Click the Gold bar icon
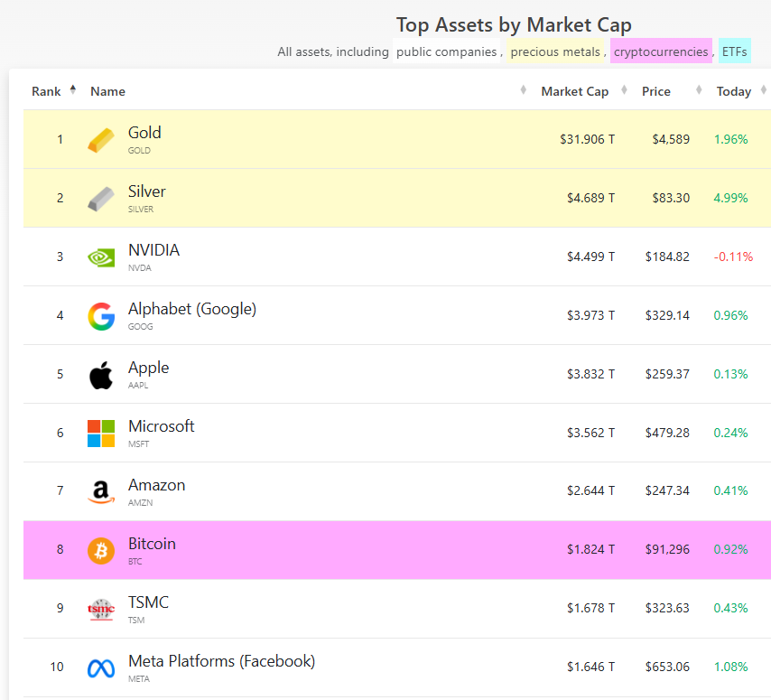Viewport: 771px width, 700px height. pos(101,140)
